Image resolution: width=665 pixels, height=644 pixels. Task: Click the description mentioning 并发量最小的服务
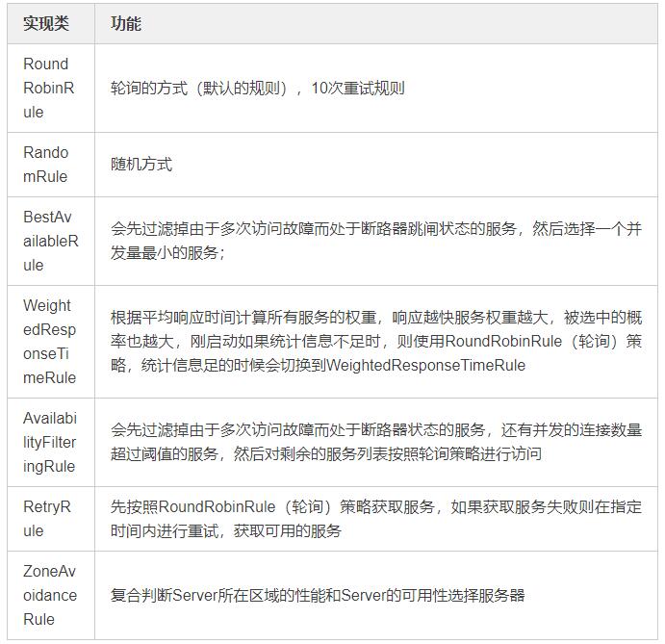point(375,241)
